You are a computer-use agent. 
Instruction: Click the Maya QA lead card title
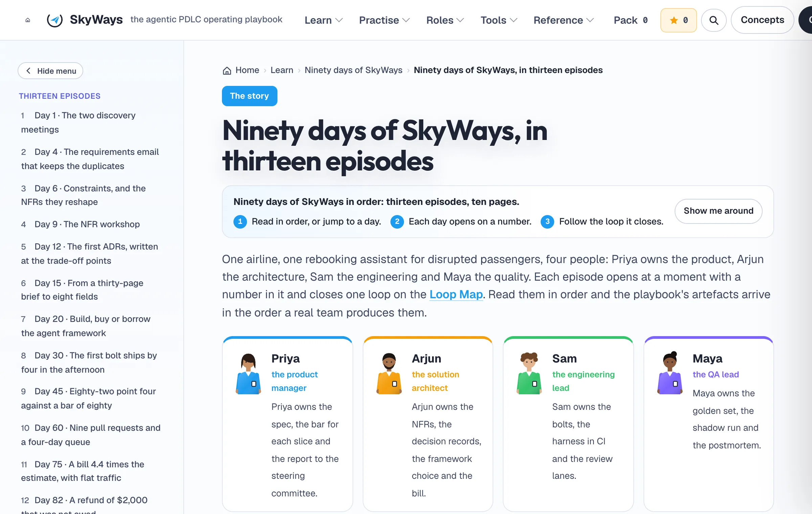point(707,358)
